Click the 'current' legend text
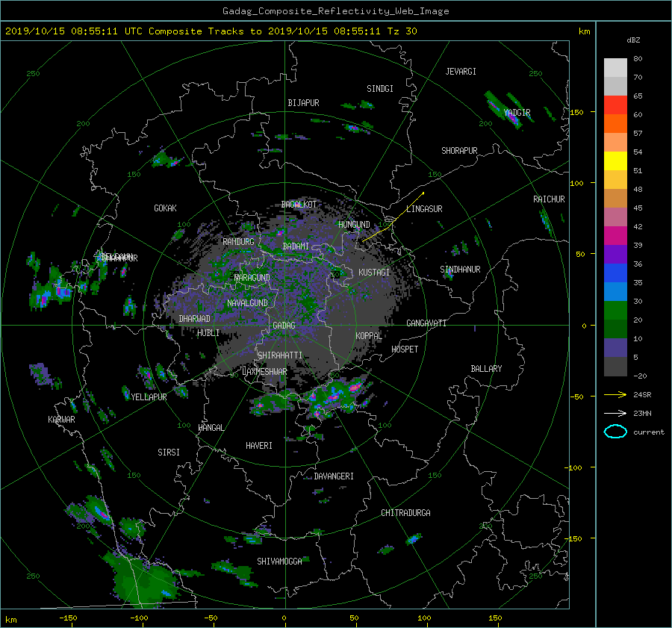 tap(648, 432)
